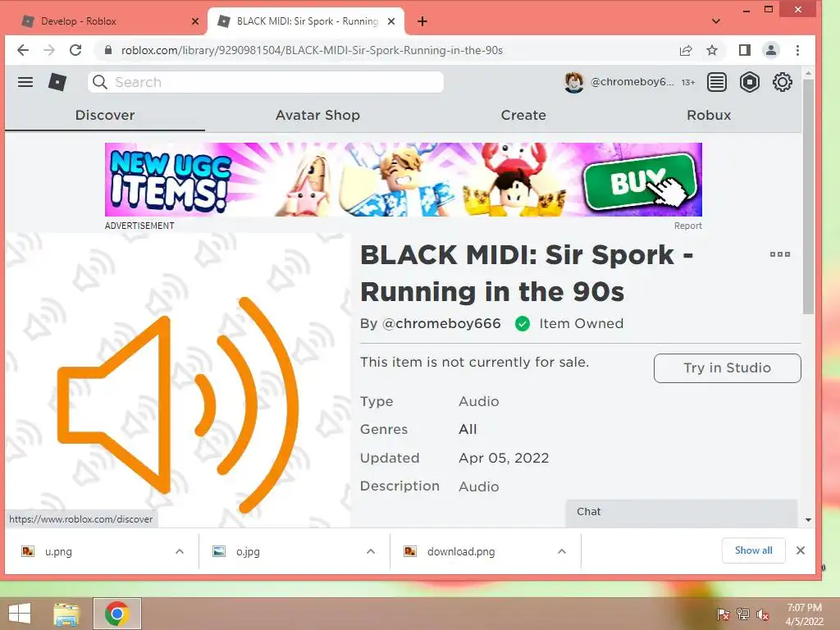Click the browser address bar URL
Image resolution: width=840 pixels, height=630 pixels.
(312, 50)
